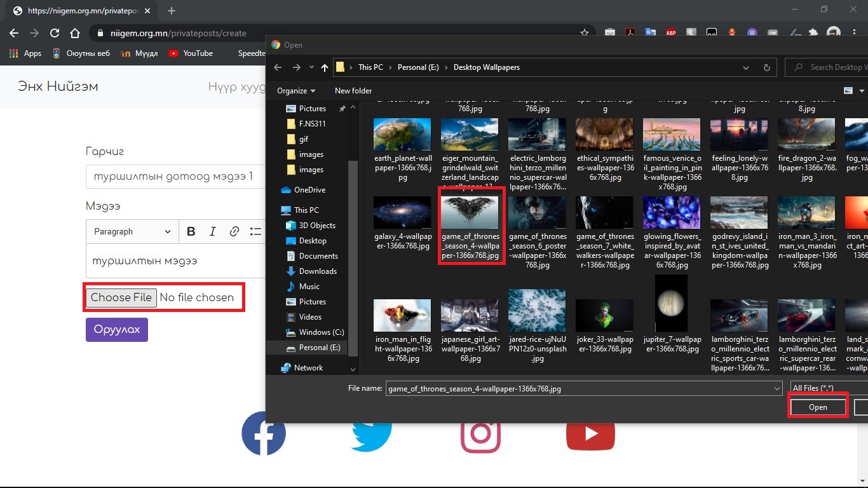The height and width of the screenshot is (488, 868).
Task: Expand the File name history dropdown
Action: point(776,388)
